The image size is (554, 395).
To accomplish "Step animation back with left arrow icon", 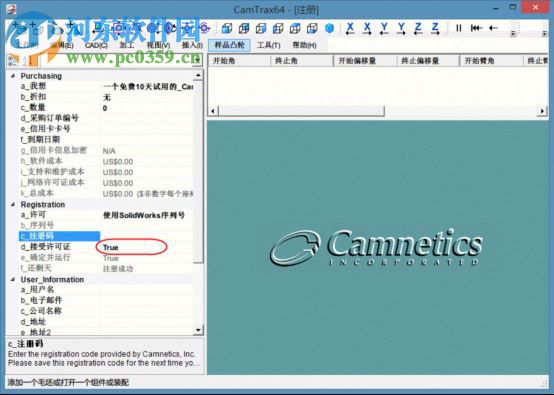I will [493, 28].
